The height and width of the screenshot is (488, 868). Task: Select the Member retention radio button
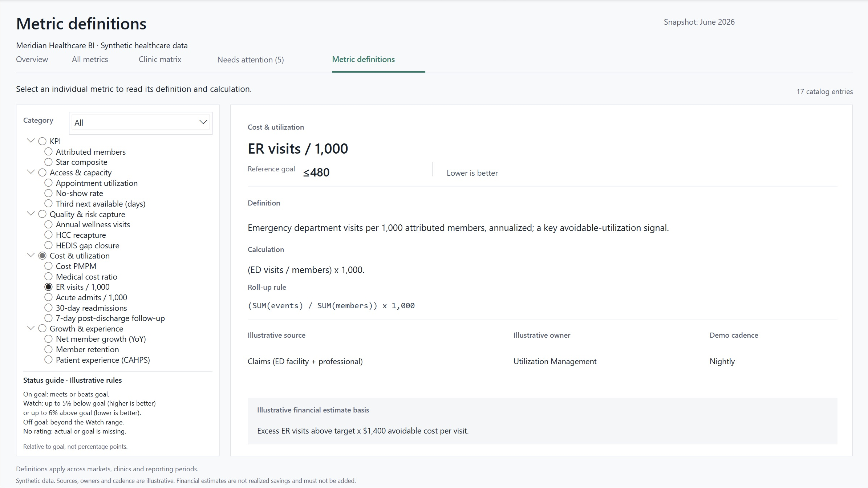[x=48, y=349]
